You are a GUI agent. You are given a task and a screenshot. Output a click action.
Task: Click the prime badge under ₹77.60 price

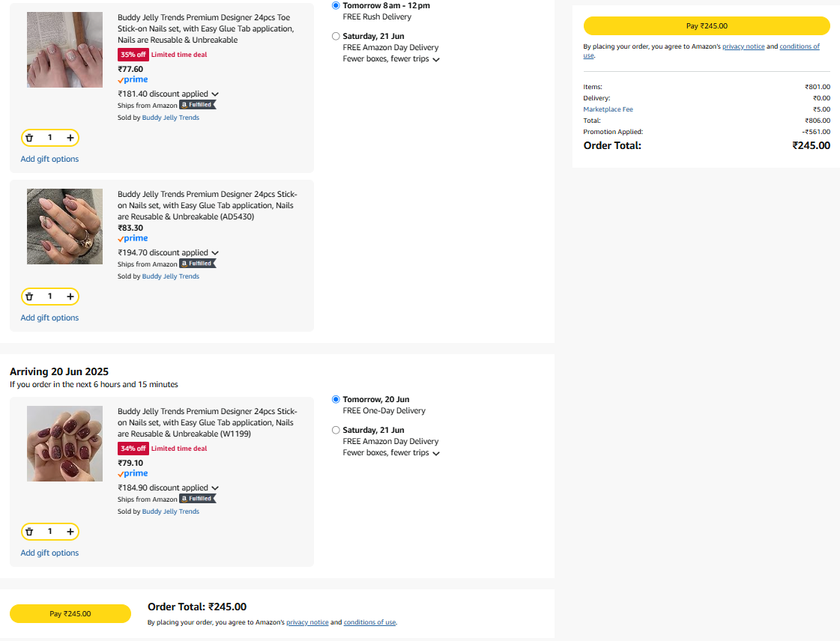pos(133,80)
